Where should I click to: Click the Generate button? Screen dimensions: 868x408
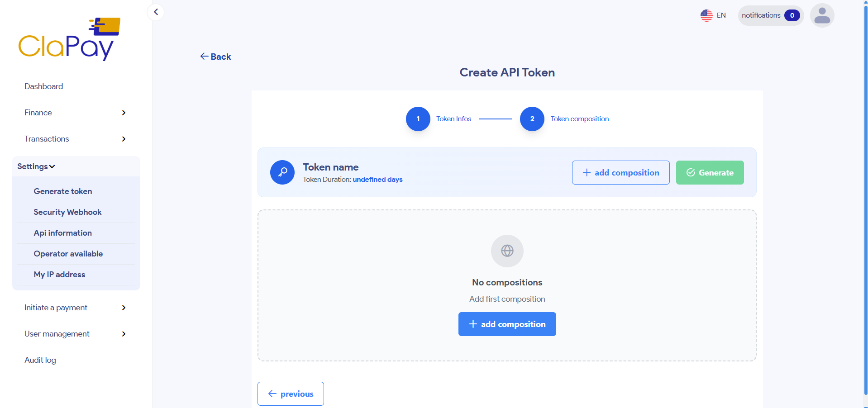(709, 172)
